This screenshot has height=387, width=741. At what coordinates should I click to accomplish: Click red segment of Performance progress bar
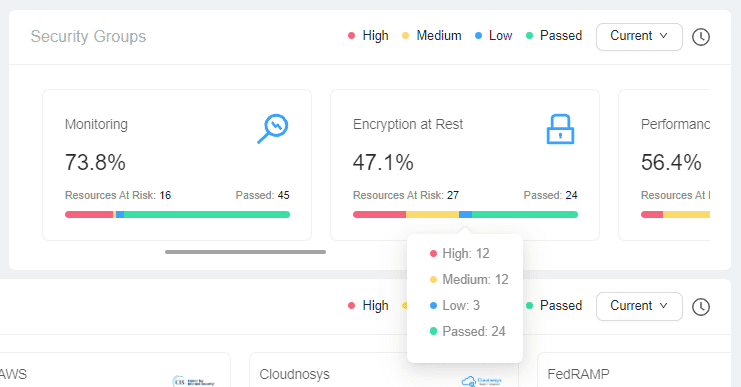[652, 215]
